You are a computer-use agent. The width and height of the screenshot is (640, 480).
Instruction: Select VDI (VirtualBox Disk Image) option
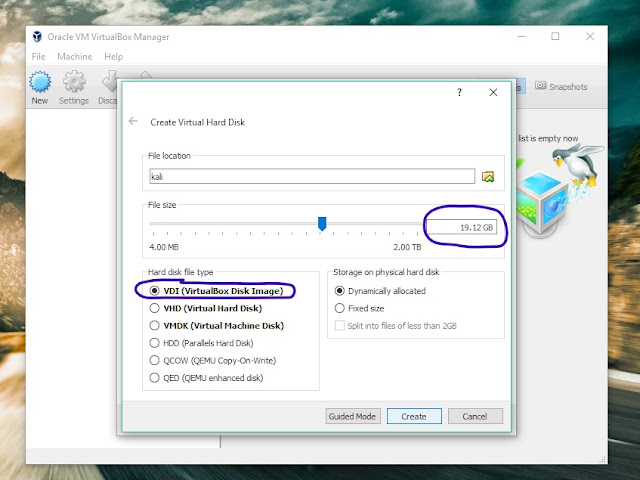(217, 291)
